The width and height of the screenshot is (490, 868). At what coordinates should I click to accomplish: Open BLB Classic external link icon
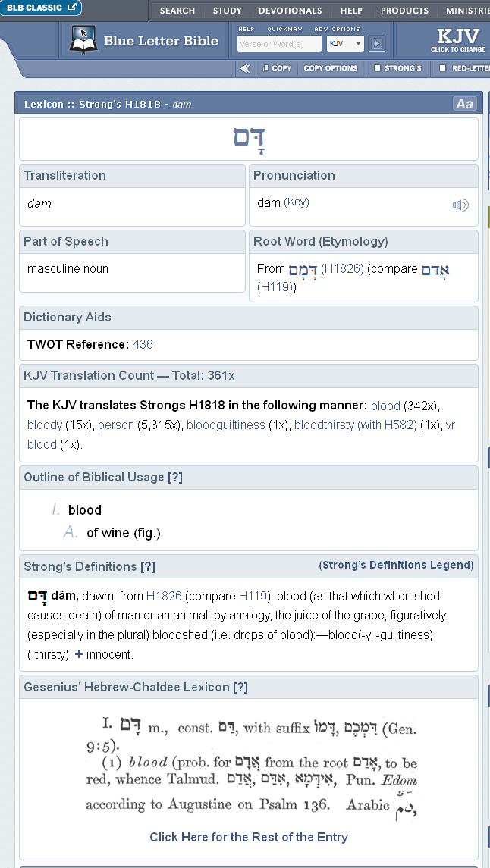73,8
